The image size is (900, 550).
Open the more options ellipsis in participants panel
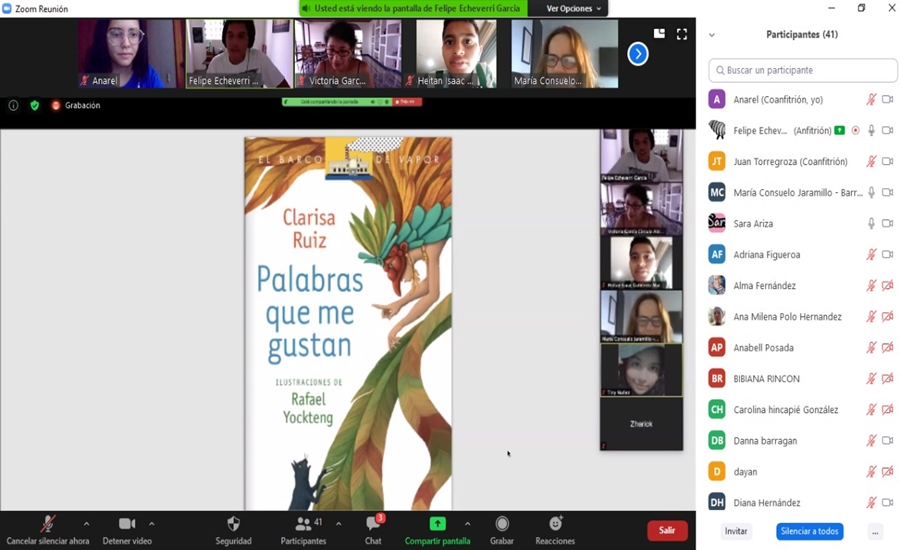tap(875, 532)
